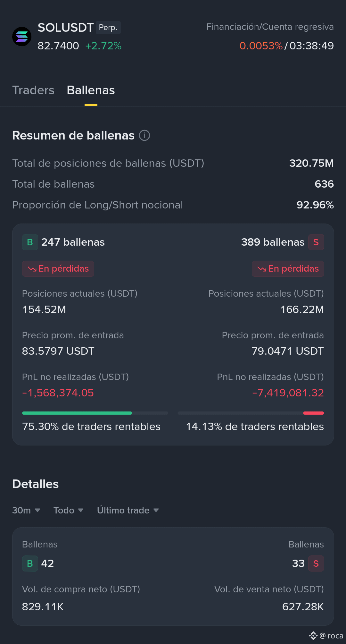
Task: Tap the funding rate 0.0053% value
Action: coord(261,46)
